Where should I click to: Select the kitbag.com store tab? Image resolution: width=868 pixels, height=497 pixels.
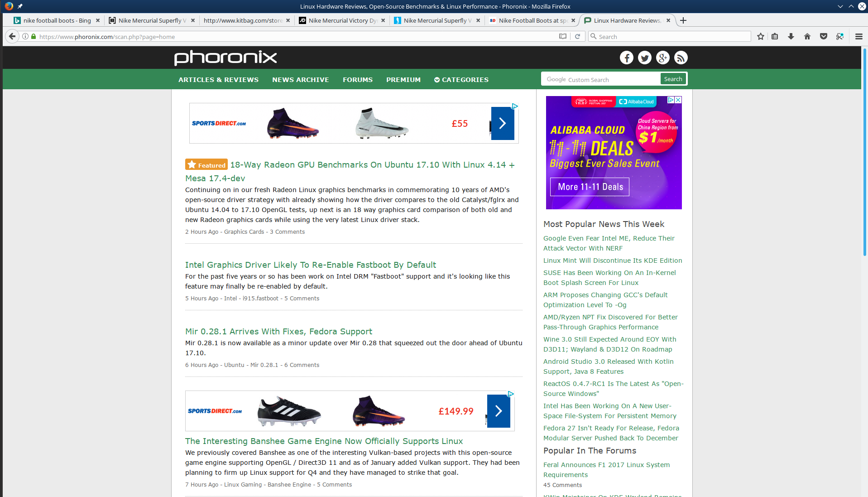tap(243, 20)
